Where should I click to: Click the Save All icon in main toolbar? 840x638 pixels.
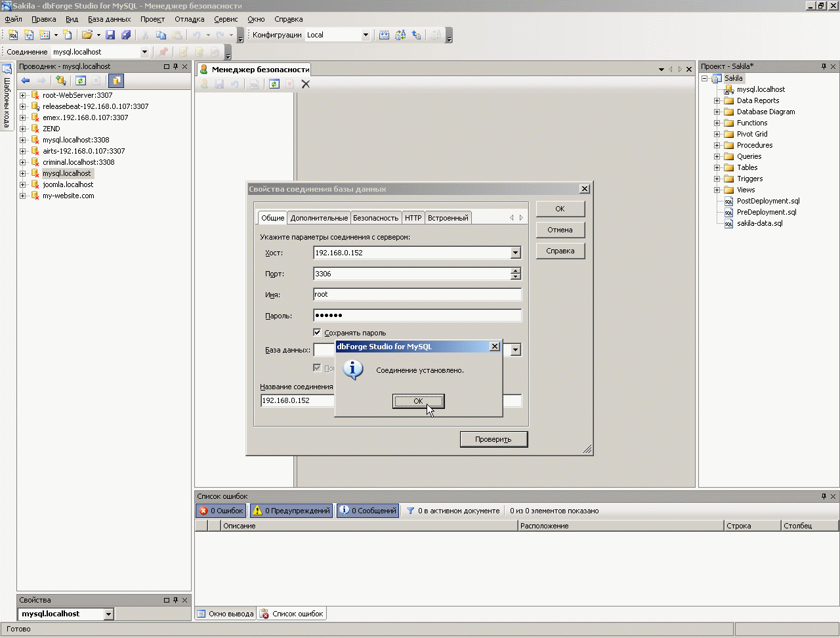pyautogui.click(x=126, y=35)
